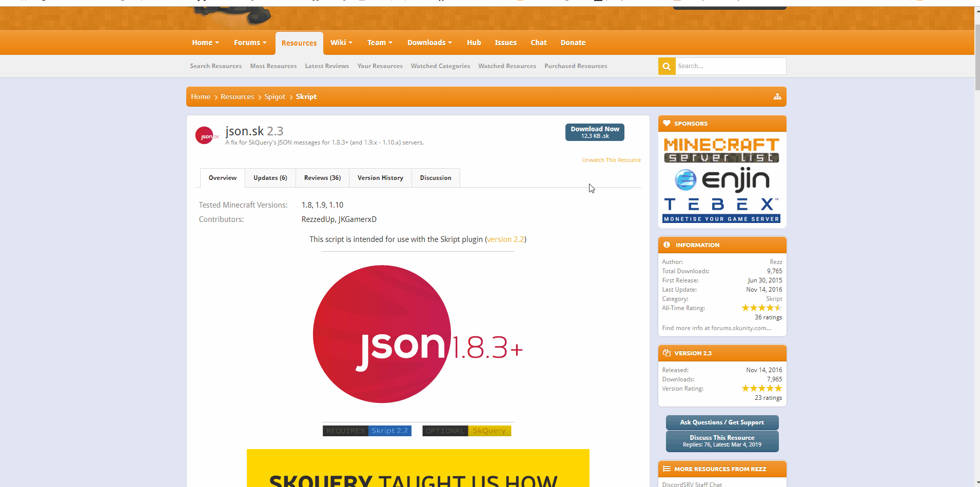The width and height of the screenshot is (980, 487).
Task: Open the DiscordSRV Staff Chat resource link
Action: [x=692, y=484]
